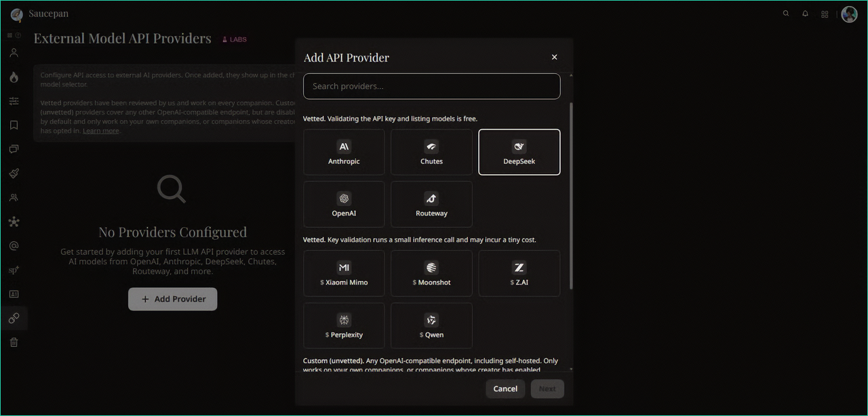
Task: Open the sp+ icon in the sidebar
Action: click(14, 270)
